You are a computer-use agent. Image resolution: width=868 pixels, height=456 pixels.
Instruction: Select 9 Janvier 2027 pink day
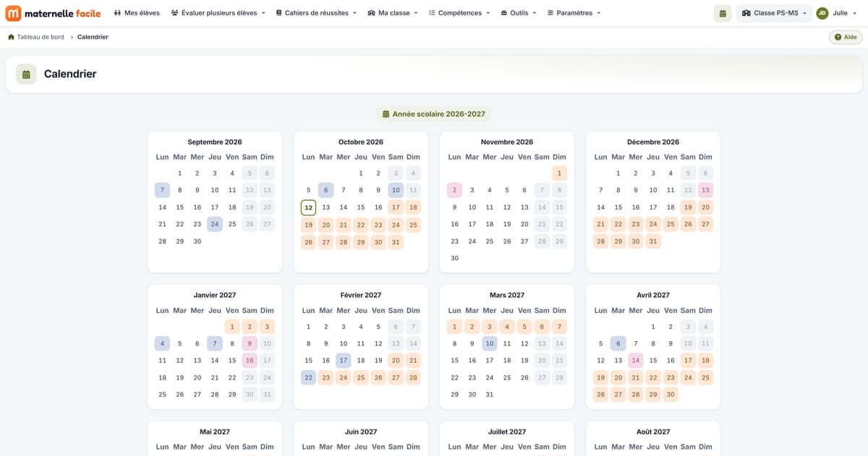250,343
